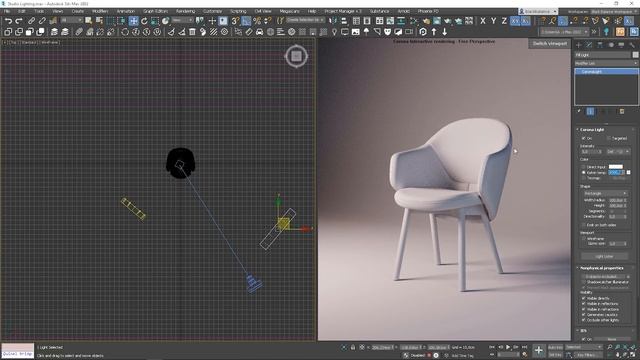Click the down arrow icon in toolbar
This screenshot has width=640, height=360.
[444, 31]
